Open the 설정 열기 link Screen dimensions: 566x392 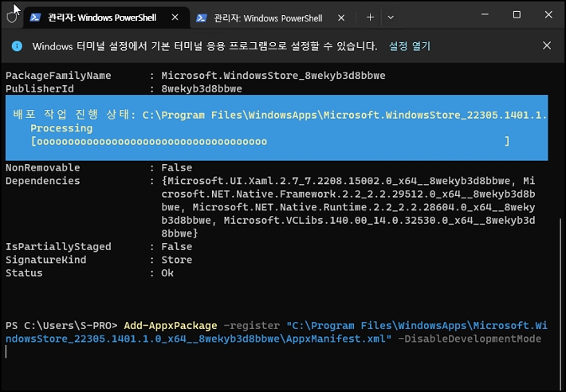(410, 46)
